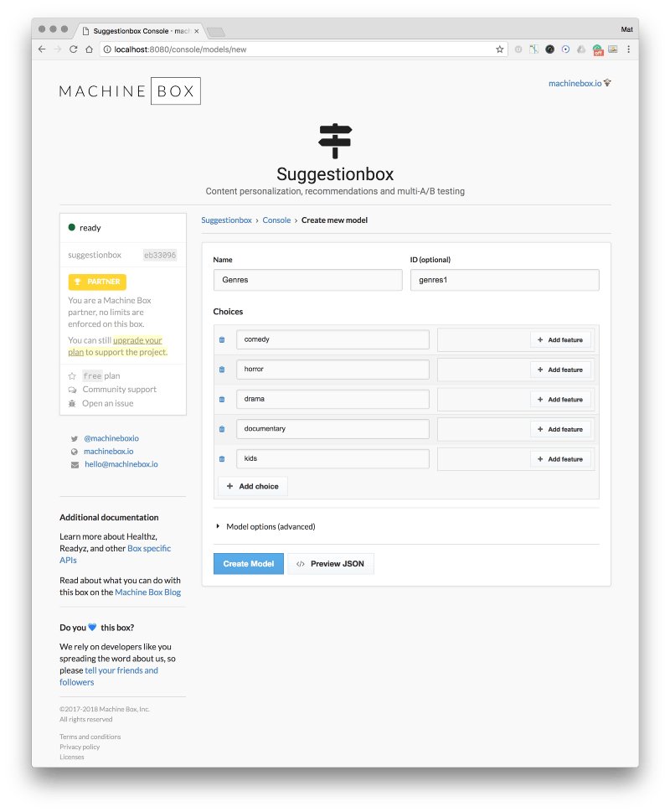The width and height of the screenshot is (670, 812).
Task: Click the kids choice text field
Action: click(x=332, y=459)
